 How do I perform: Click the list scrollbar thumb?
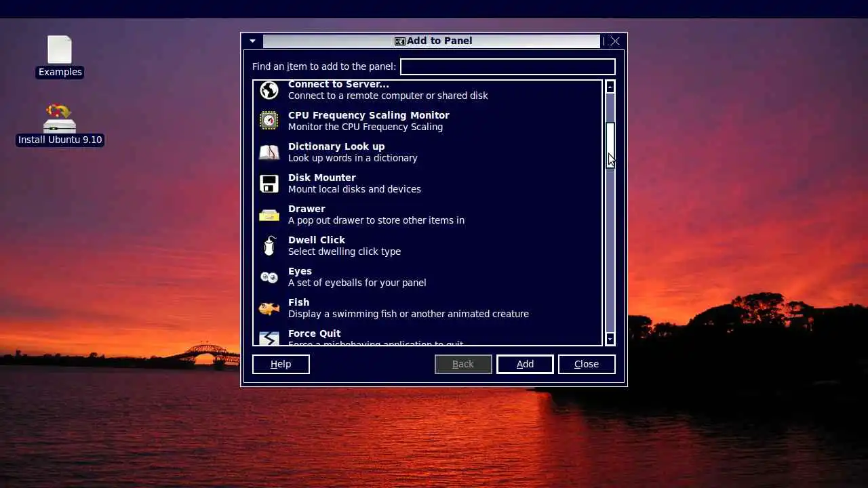610,145
